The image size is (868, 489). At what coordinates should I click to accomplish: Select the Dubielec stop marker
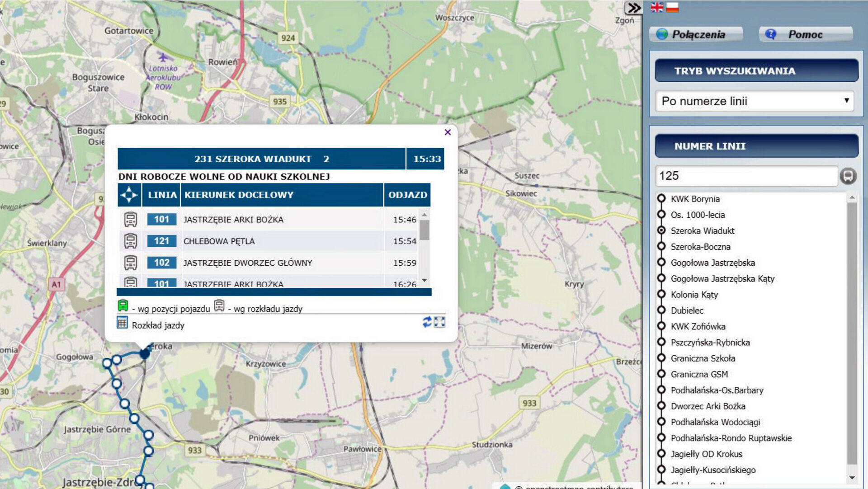click(661, 310)
